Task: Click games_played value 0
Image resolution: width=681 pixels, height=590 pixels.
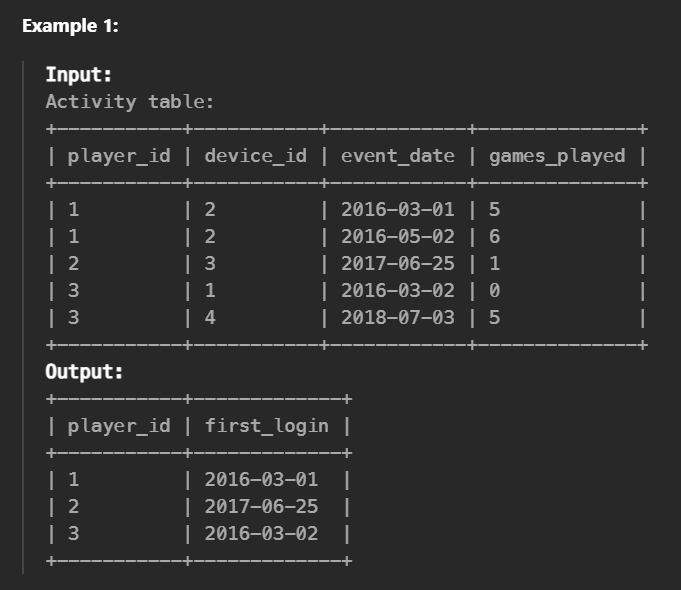Action: click(x=494, y=290)
